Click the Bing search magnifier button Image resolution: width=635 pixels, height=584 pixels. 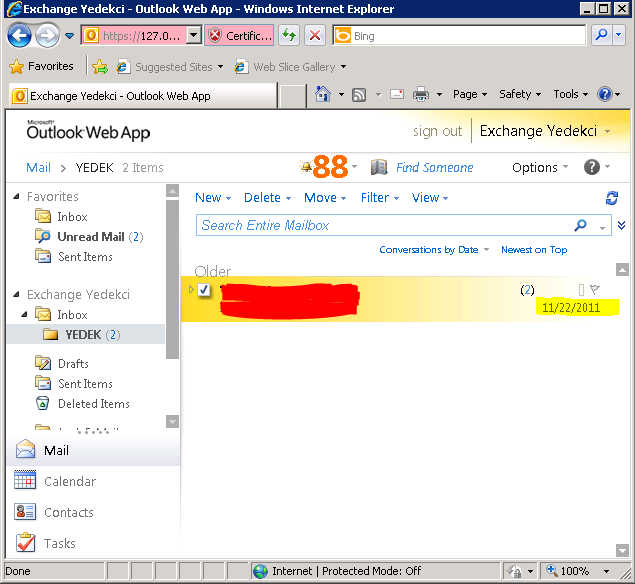coord(601,36)
